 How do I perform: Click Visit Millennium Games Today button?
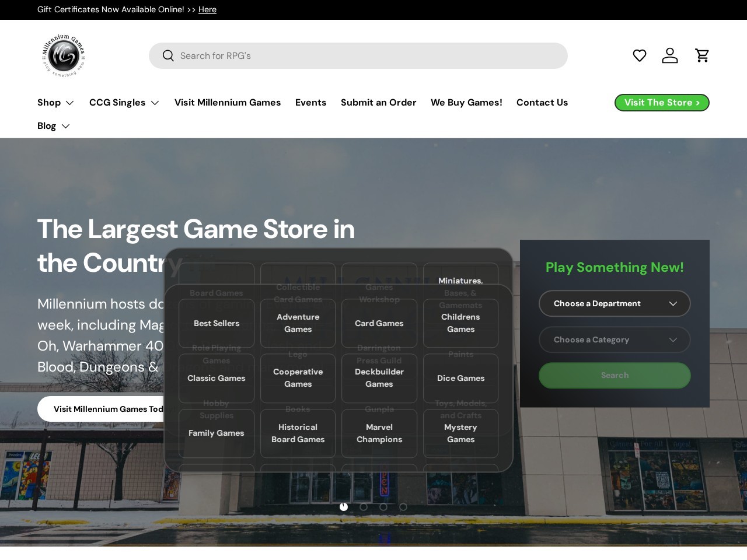[108, 409]
